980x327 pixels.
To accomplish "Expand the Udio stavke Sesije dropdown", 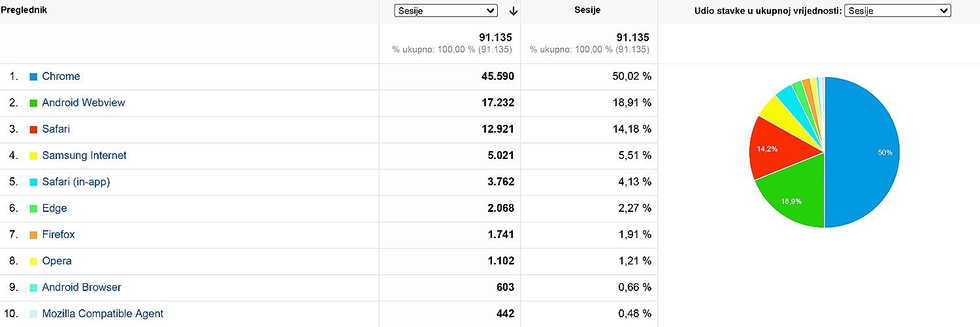I will click(897, 10).
